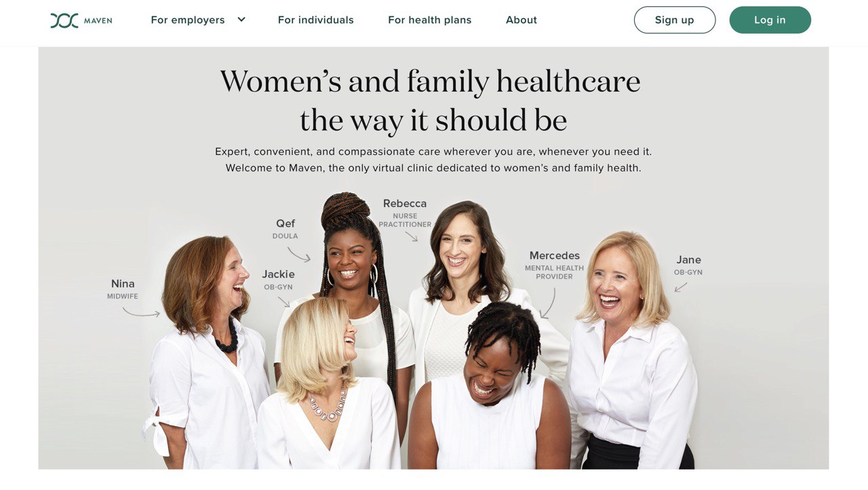Go to For individuals page
Viewport: 868px width, 490px height.
tap(316, 20)
